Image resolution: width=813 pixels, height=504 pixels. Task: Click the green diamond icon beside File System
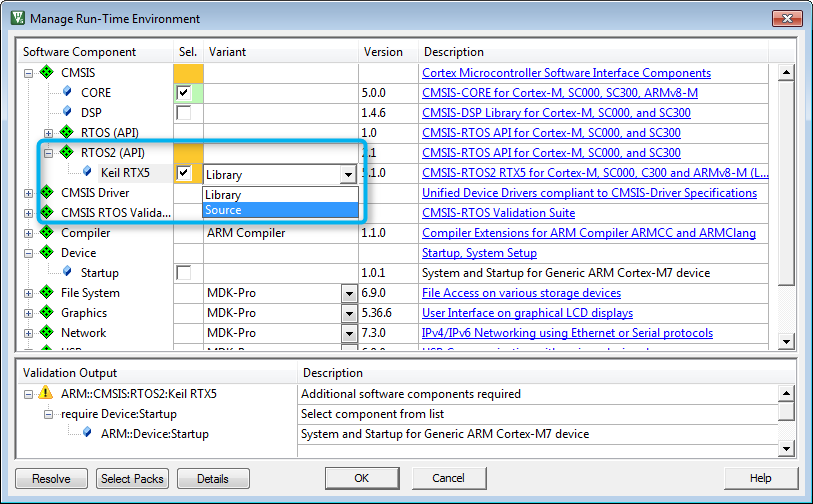pyautogui.click(x=47, y=293)
